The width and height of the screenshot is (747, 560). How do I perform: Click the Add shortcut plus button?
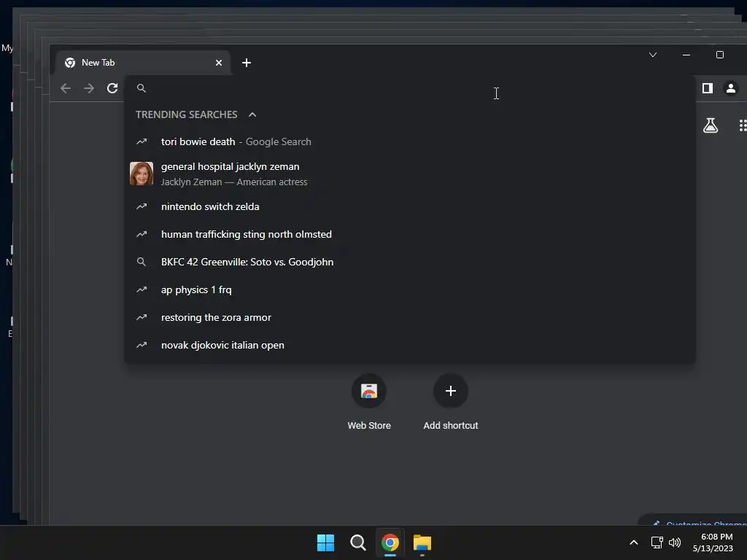[451, 391]
